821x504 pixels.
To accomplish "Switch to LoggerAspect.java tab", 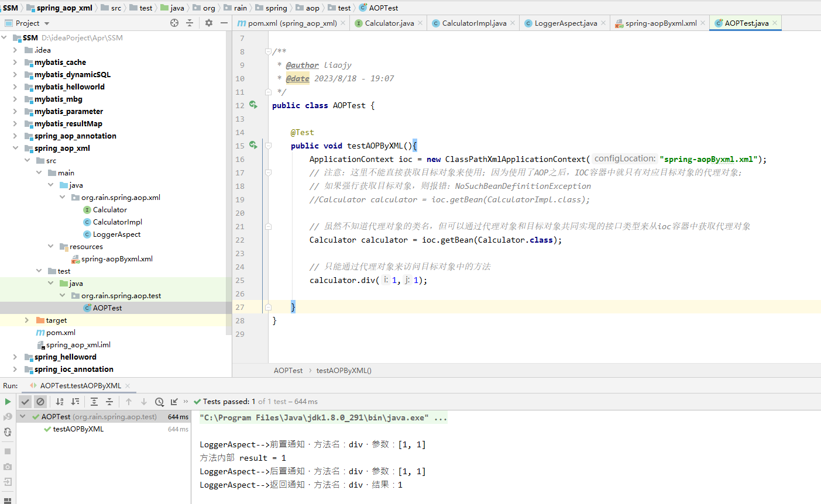I will (566, 23).
